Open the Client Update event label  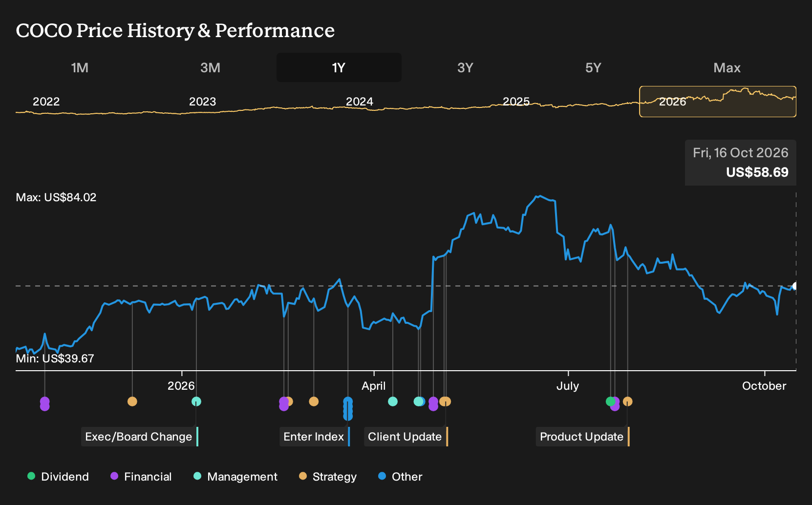click(x=406, y=437)
